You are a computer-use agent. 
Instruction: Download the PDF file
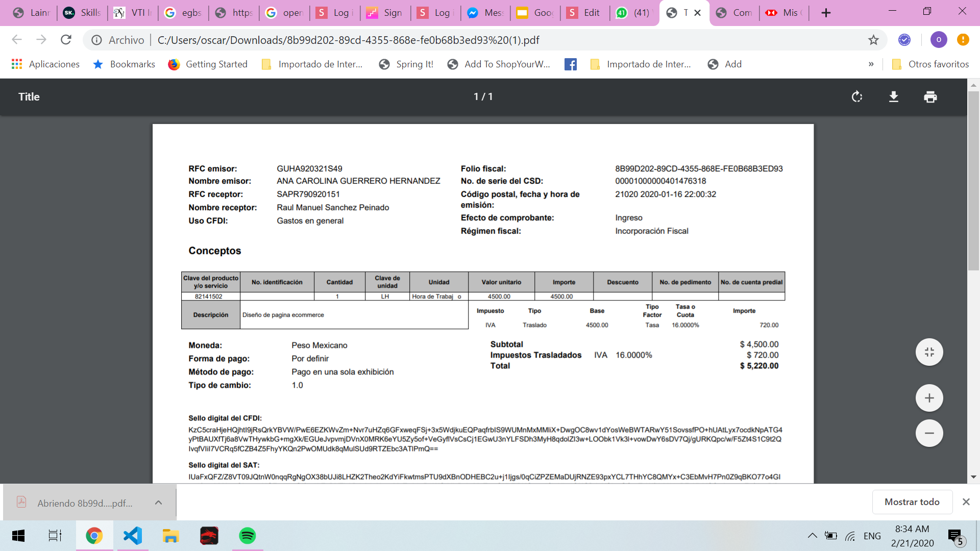click(894, 97)
